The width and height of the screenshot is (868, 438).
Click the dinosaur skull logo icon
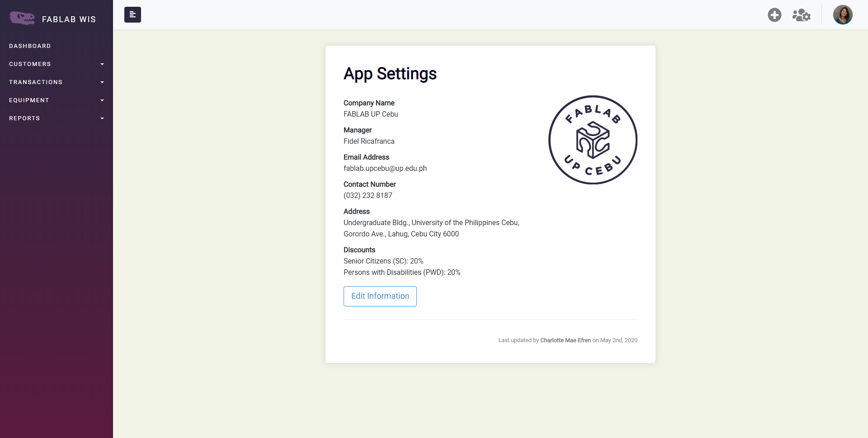tap(22, 18)
